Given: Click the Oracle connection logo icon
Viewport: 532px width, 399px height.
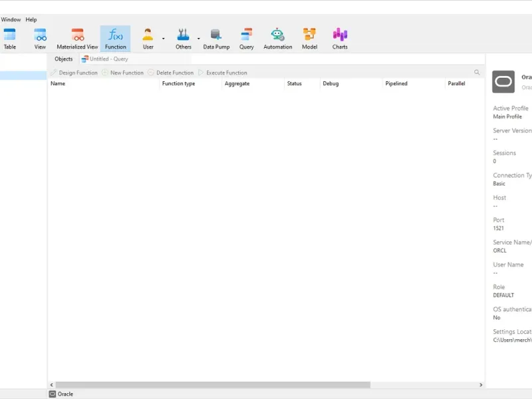Looking at the screenshot, I should pyautogui.click(x=503, y=82).
